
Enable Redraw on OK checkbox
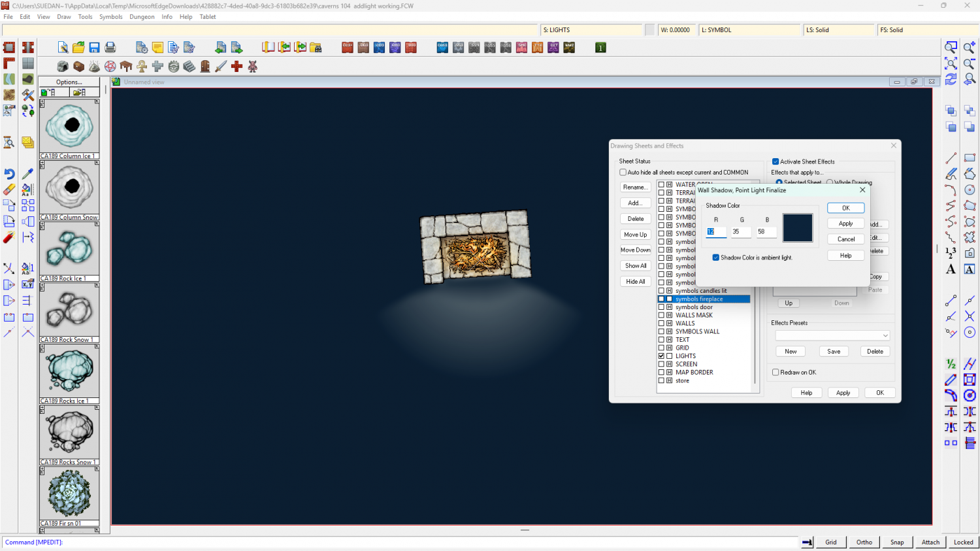point(776,373)
